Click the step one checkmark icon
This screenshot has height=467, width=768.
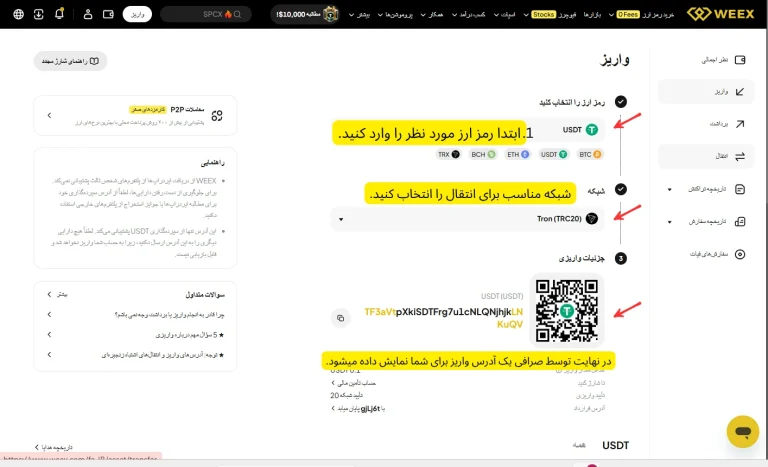(x=621, y=101)
